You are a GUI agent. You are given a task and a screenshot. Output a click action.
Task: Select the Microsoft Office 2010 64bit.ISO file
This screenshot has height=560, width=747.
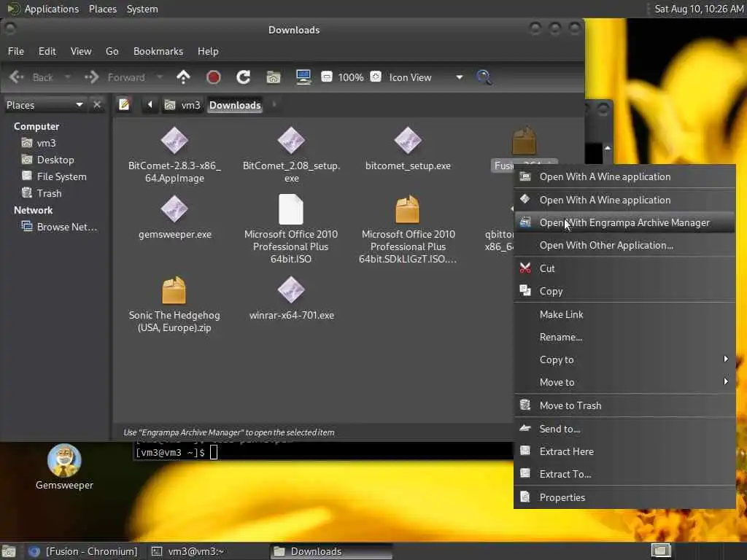[291, 209]
